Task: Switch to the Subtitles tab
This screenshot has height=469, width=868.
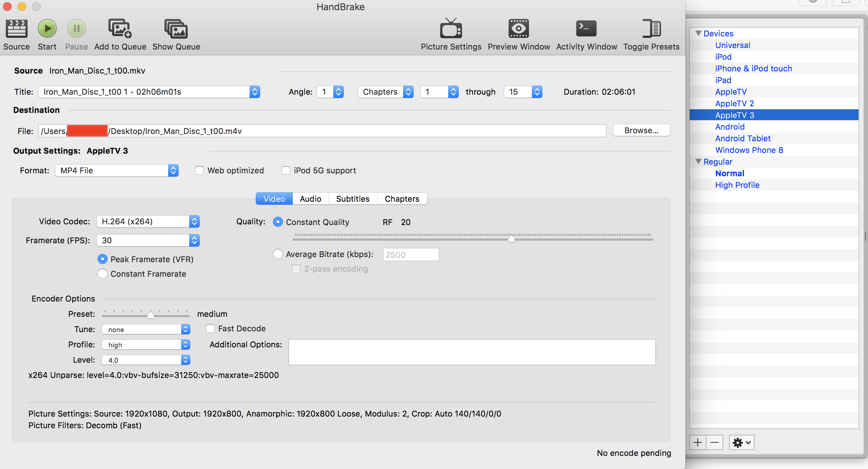Action: coord(353,199)
